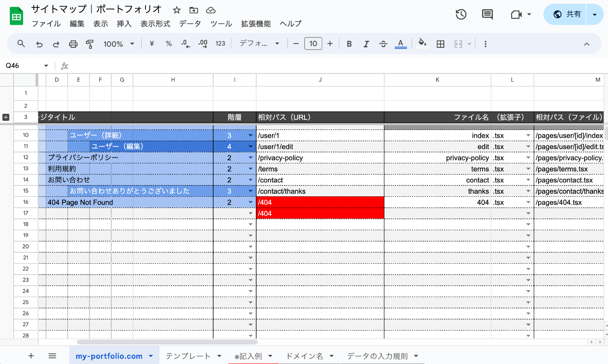
Task: Open the font family dropdown
Action: pyautogui.click(x=260, y=44)
